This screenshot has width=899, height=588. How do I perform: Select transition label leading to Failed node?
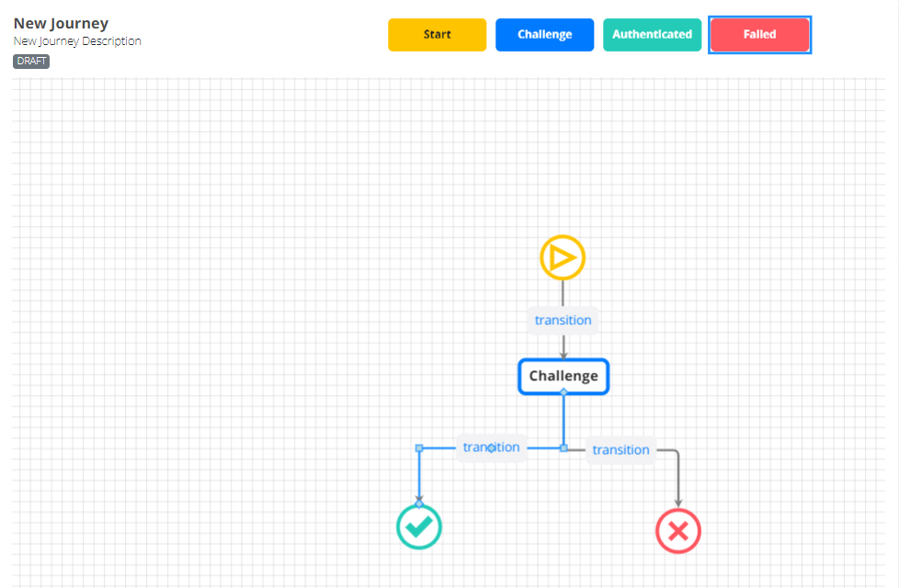tap(620, 449)
